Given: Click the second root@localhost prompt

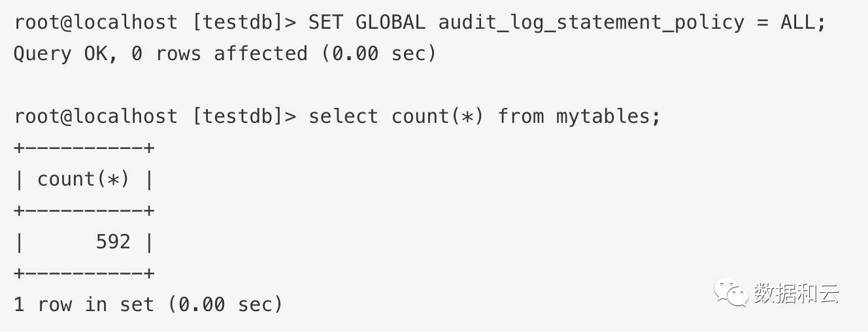Looking at the screenshot, I should tap(95, 116).
